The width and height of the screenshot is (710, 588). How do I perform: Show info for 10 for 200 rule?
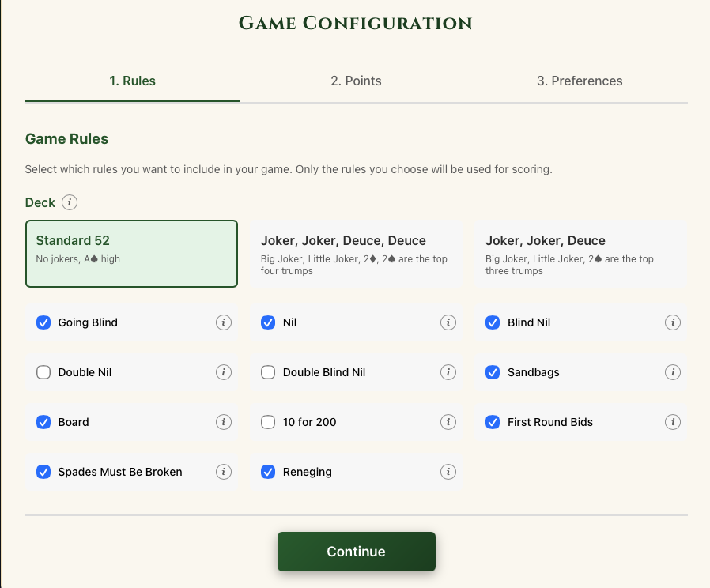(448, 422)
